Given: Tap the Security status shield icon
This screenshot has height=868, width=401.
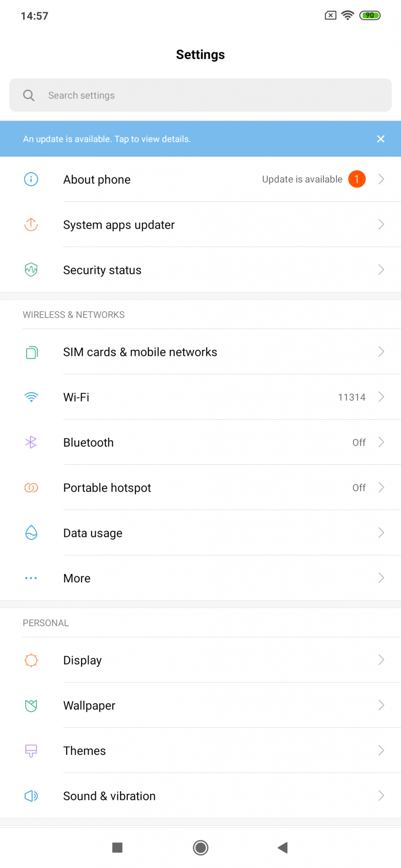Looking at the screenshot, I should click(31, 270).
